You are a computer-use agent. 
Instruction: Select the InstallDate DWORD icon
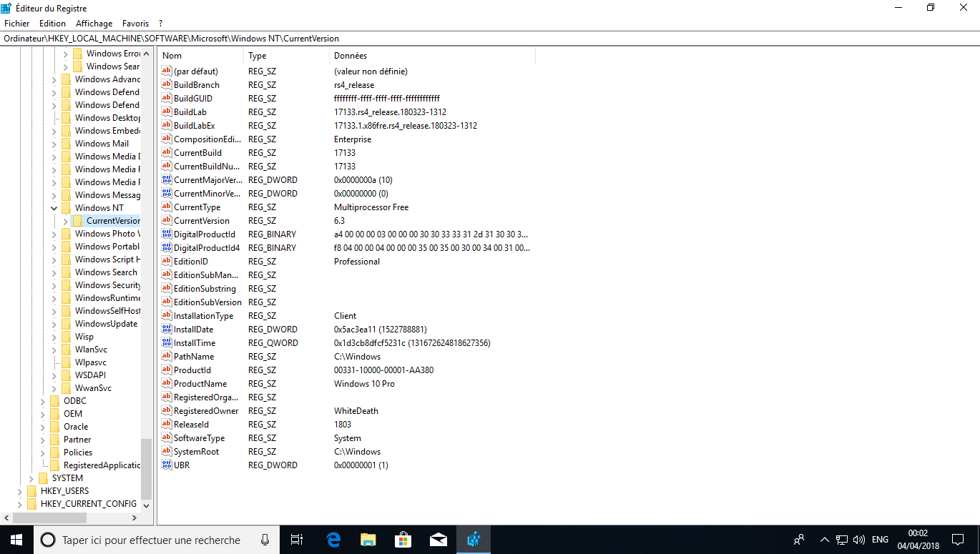tap(167, 330)
